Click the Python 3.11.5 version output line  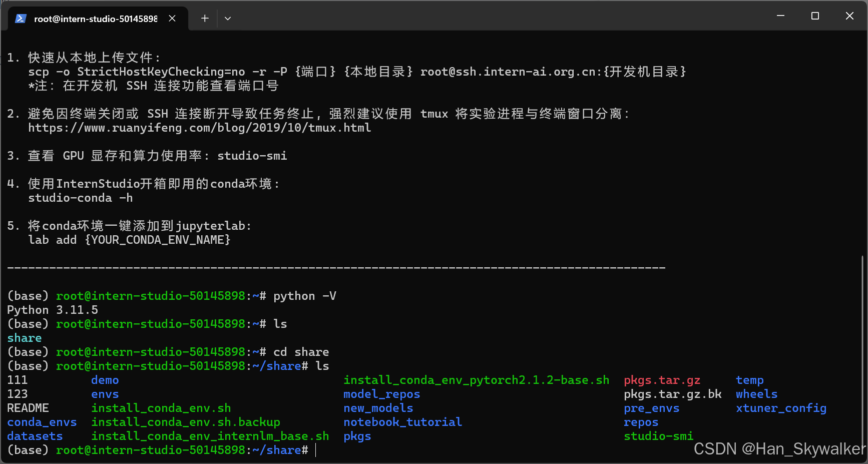coord(52,310)
